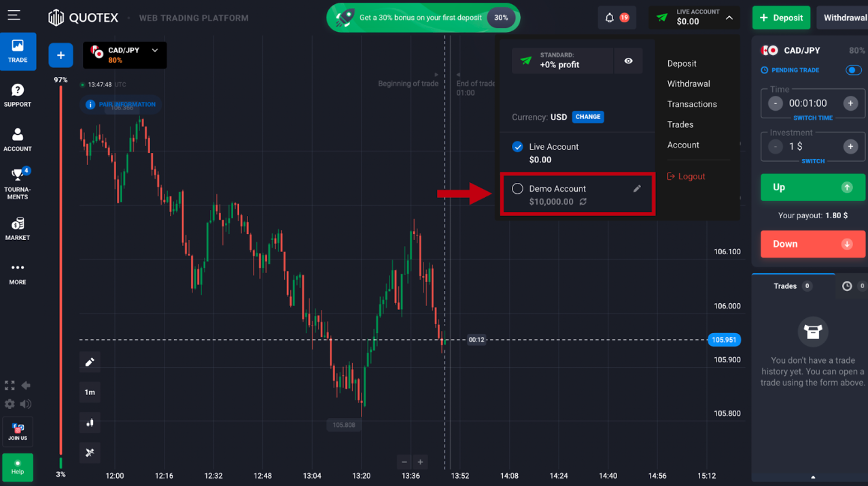This screenshot has height=486, width=868.
Task: Decrease trade time with minus
Action: [x=776, y=103]
